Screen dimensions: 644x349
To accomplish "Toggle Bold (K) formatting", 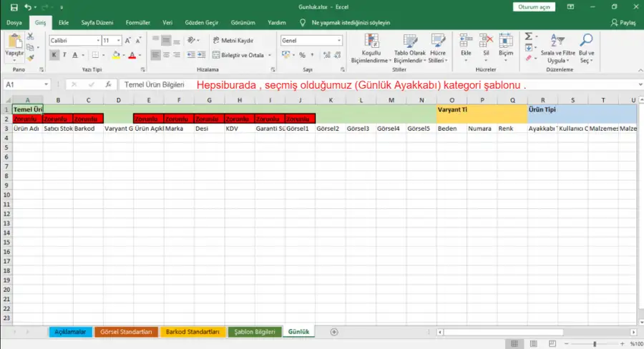I will click(54, 55).
